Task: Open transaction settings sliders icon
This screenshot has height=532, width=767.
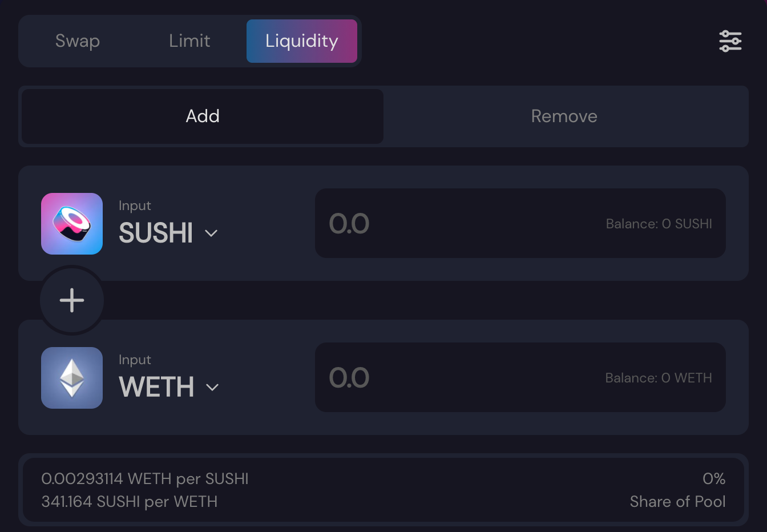Action: click(730, 41)
